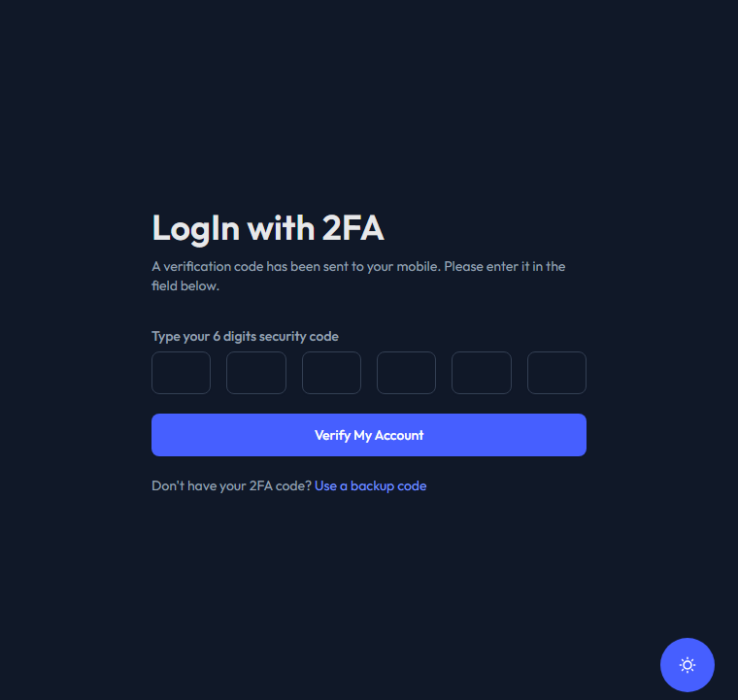Select the second security code digit box
The image size is (738, 700).
coord(256,373)
